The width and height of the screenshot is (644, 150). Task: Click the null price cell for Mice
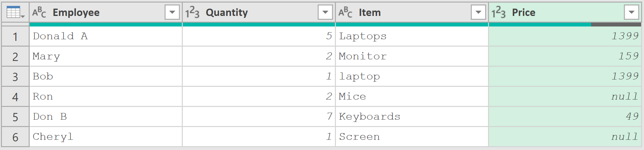pyautogui.click(x=565, y=97)
